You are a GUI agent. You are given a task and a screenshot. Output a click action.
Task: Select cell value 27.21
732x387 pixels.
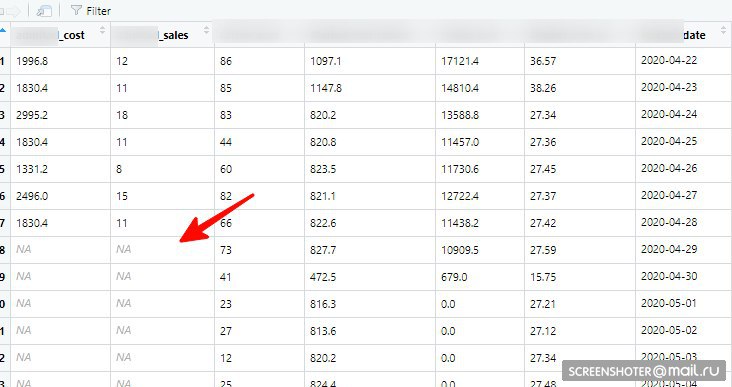(543, 305)
